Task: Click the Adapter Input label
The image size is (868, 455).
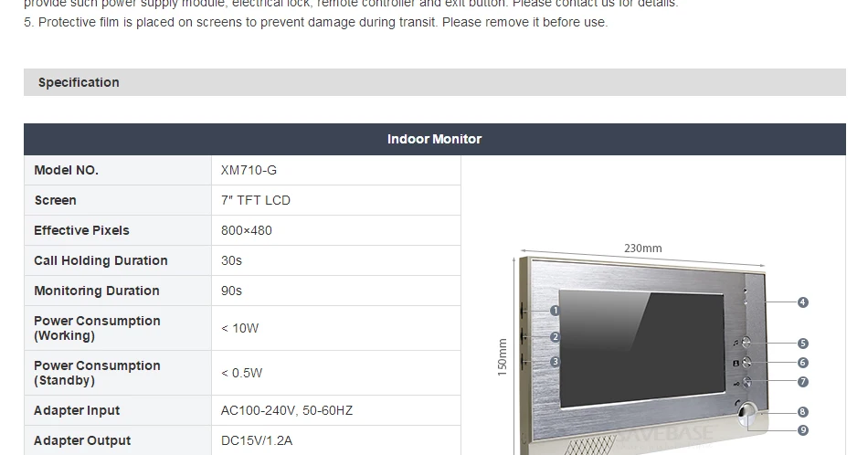Action: pos(77,411)
